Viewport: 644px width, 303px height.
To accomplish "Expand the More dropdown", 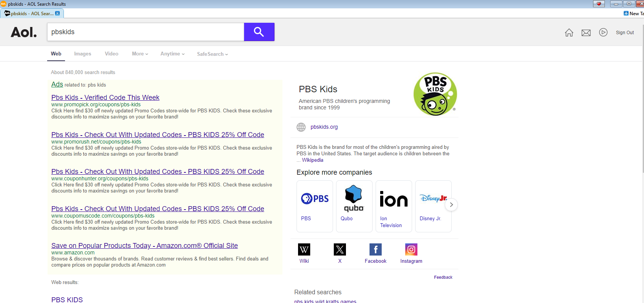I will [140, 54].
